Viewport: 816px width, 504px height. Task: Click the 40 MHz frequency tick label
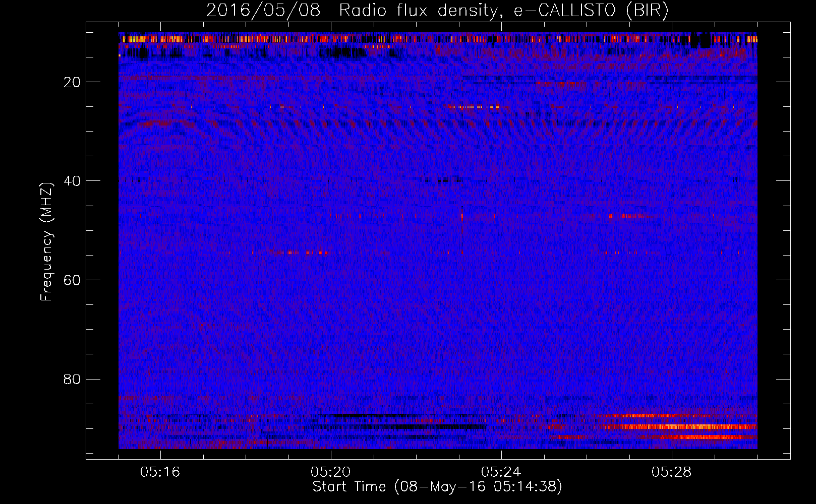coord(73,181)
